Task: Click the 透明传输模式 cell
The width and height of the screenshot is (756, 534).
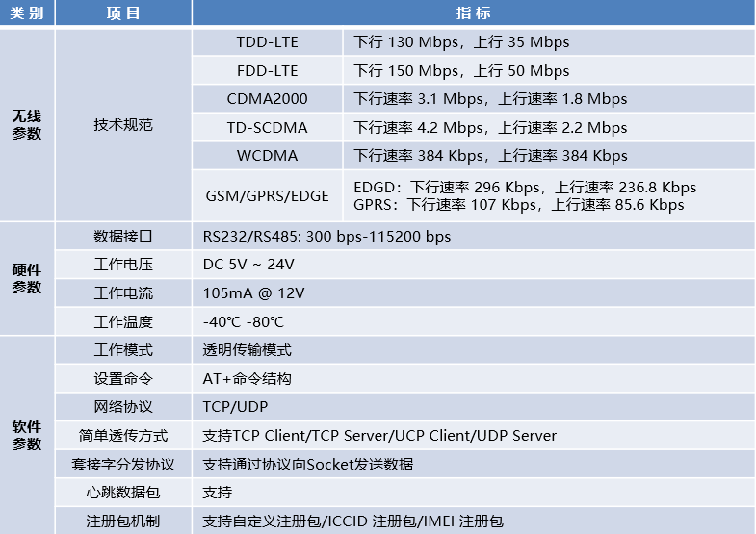Action: [x=474, y=349]
